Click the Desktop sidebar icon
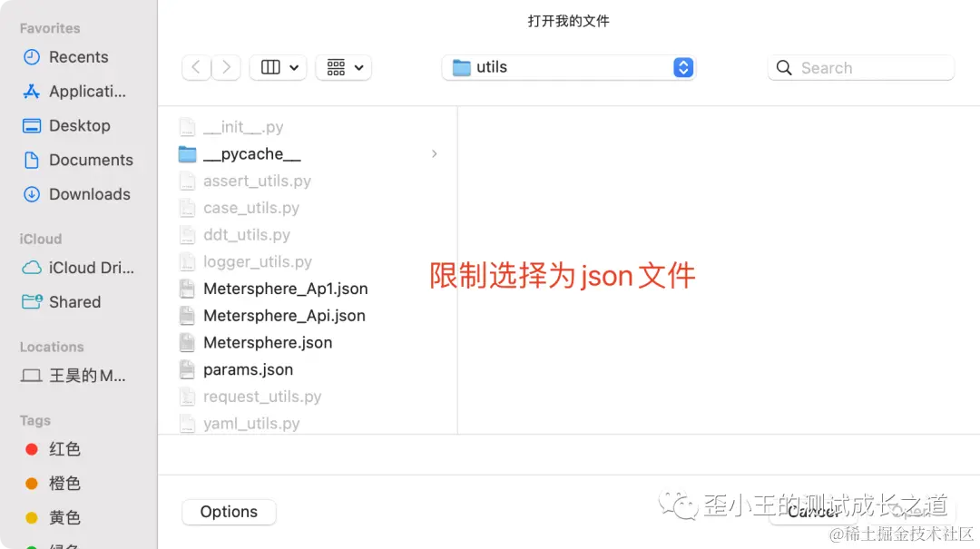This screenshot has width=980, height=549. (31, 126)
